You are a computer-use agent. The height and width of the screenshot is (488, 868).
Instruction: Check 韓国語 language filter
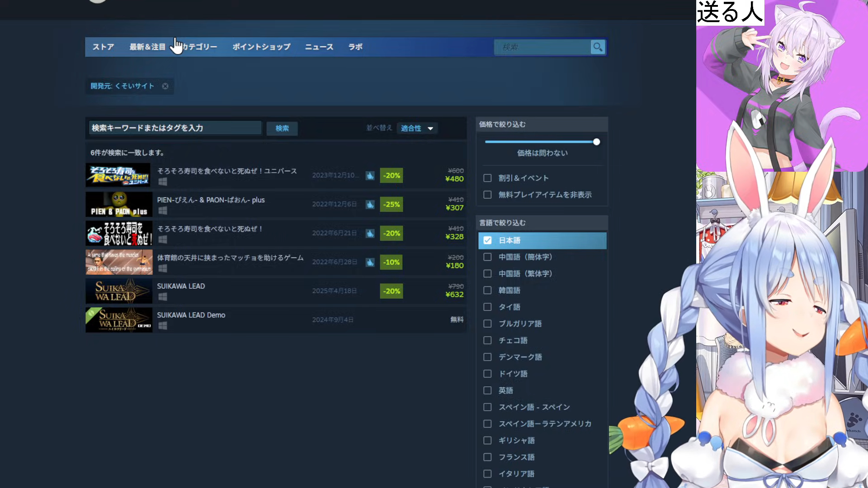click(x=487, y=291)
